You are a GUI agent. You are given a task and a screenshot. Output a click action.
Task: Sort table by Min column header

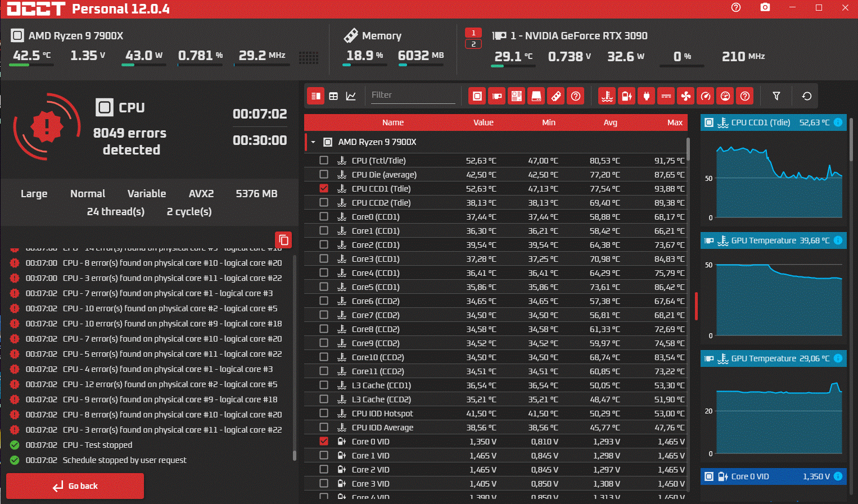pyautogui.click(x=549, y=122)
